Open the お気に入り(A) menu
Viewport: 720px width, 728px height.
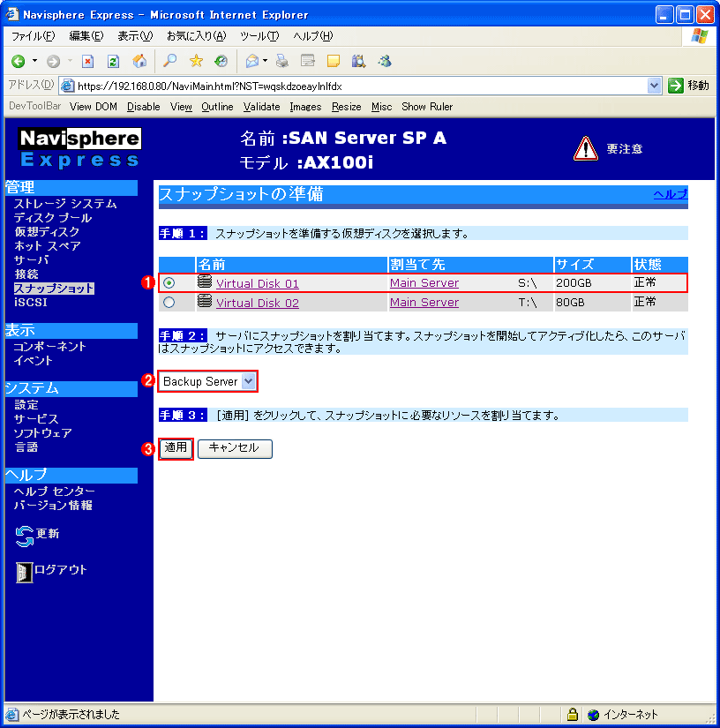tap(196, 36)
